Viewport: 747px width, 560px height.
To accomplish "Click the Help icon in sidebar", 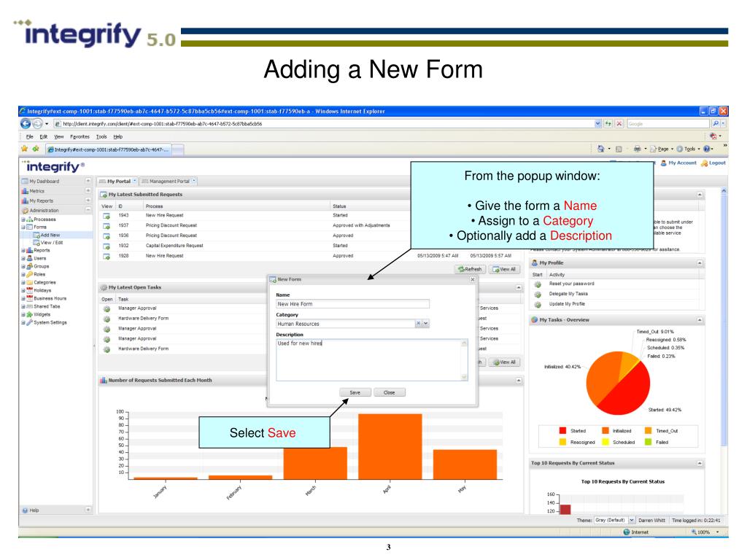I will point(25,510).
